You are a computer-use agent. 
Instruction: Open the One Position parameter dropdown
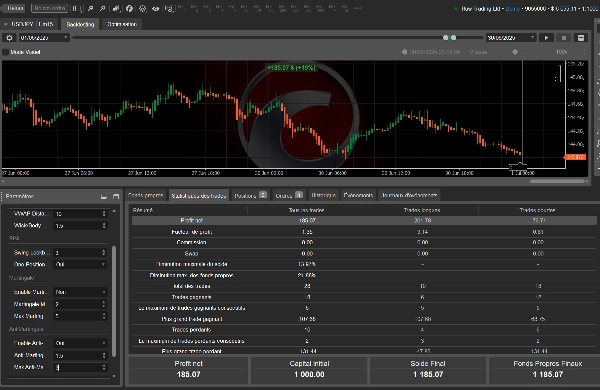coord(80,264)
